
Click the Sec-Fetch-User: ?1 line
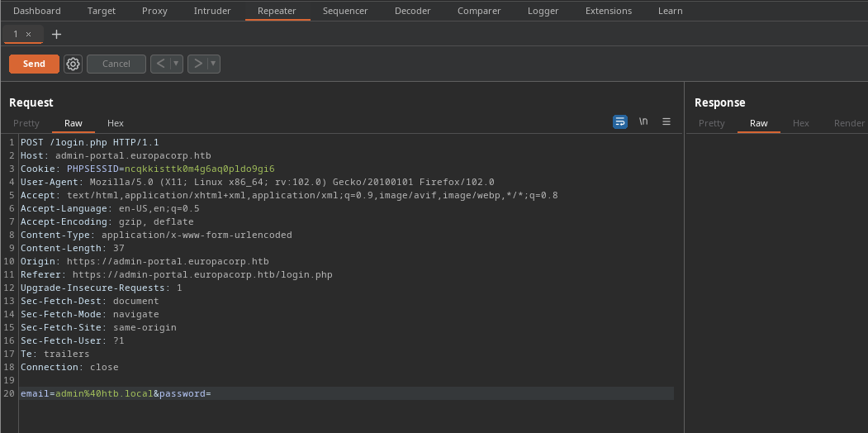pos(73,340)
